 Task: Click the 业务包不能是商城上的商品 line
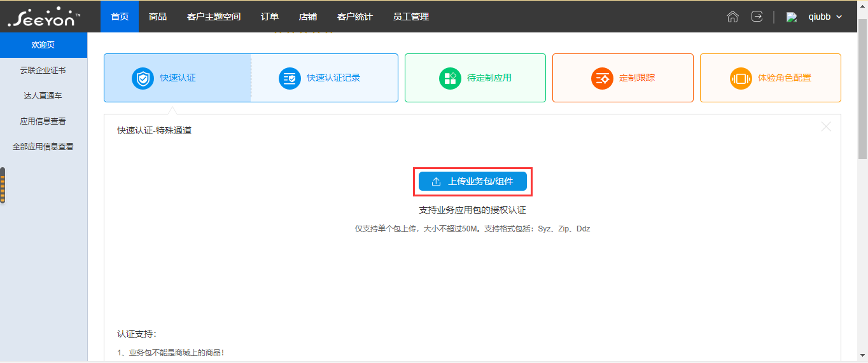pos(171,352)
